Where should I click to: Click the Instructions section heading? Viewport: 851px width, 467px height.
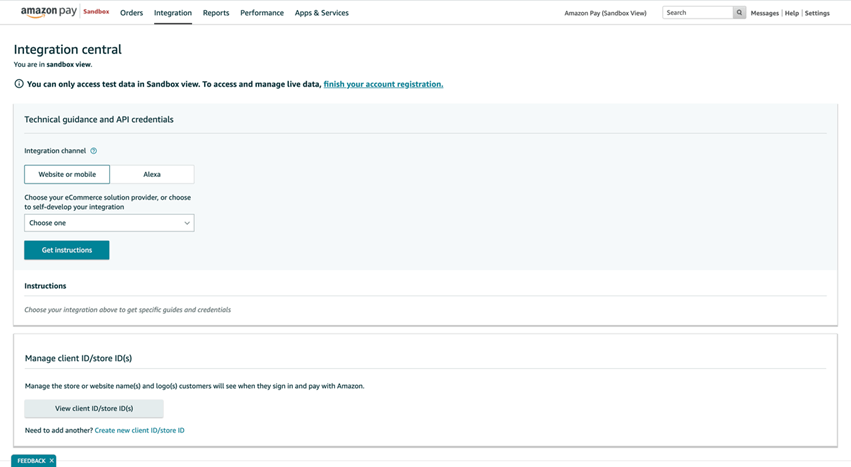click(45, 286)
